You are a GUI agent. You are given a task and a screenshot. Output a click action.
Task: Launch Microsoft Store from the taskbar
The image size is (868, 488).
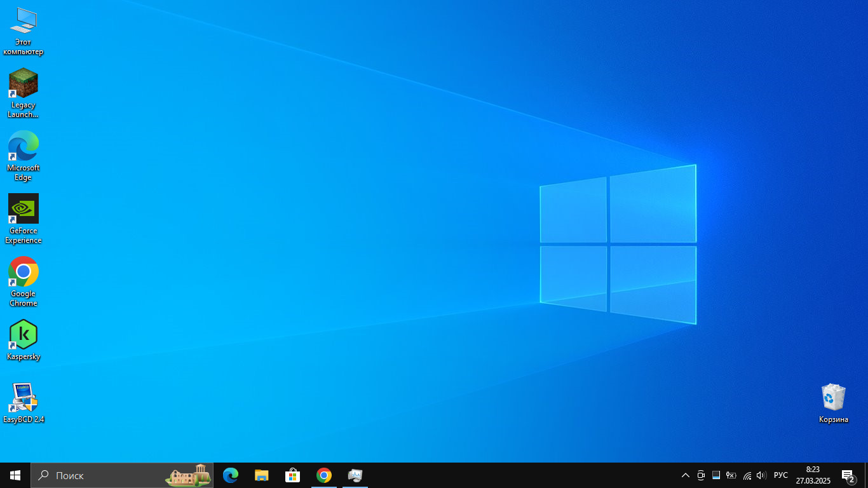click(x=292, y=475)
